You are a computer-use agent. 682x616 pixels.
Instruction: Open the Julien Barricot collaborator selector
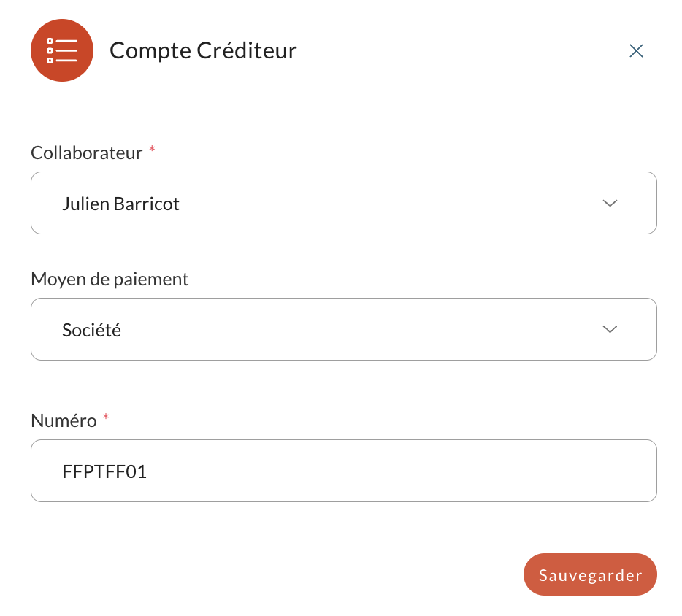344,203
